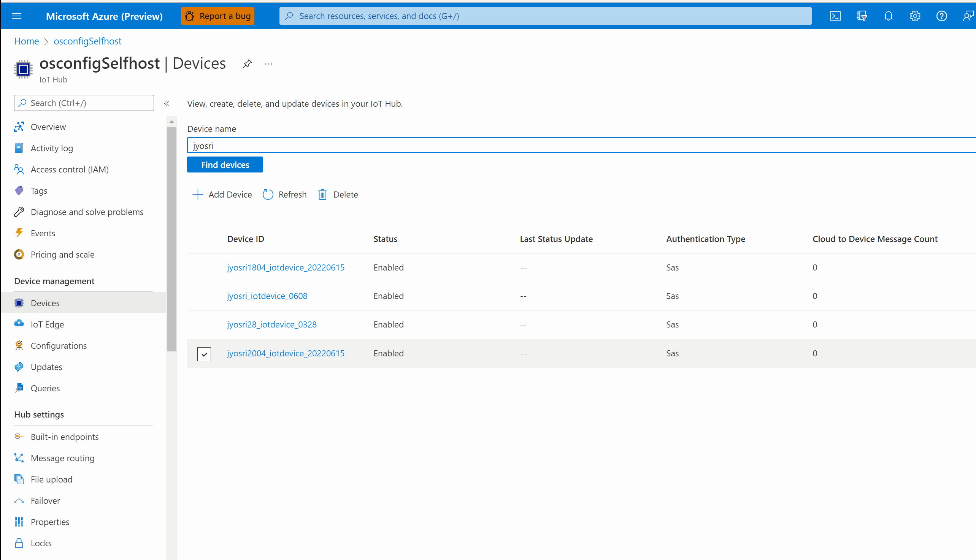Viewport: 976px width, 560px height.
Task: Click the Queries icon in sidebar
Action: pyautogui.click(x=19, y=388)
